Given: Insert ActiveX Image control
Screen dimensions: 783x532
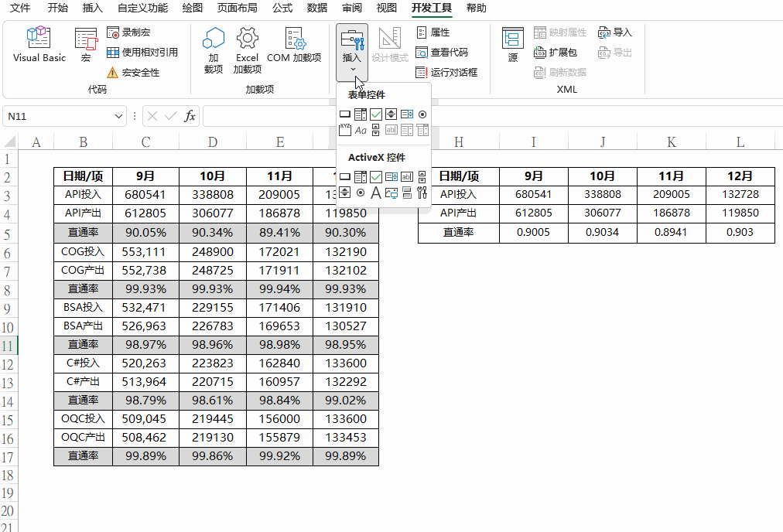Looking at the screenshot, I should pos(391,193).
